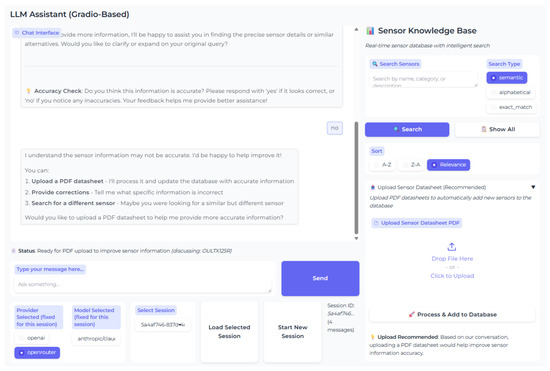The height and width of the screenshot is (371, 550).
Task: Click the Show All button
Action: 497,129
